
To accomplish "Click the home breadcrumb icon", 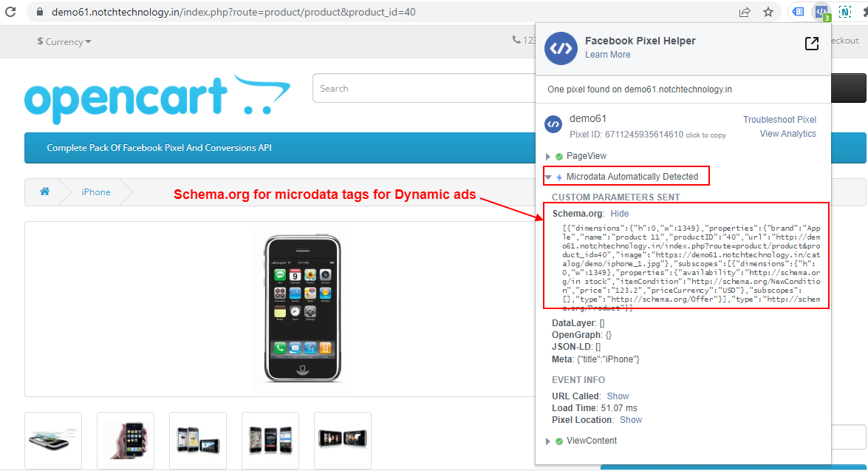I will [45, 192].
